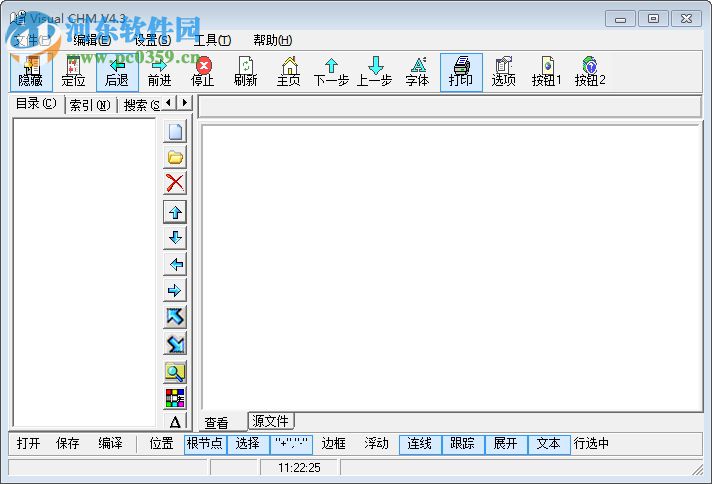Click the down-right diagonal arrow icon

[x=175, y=344]
